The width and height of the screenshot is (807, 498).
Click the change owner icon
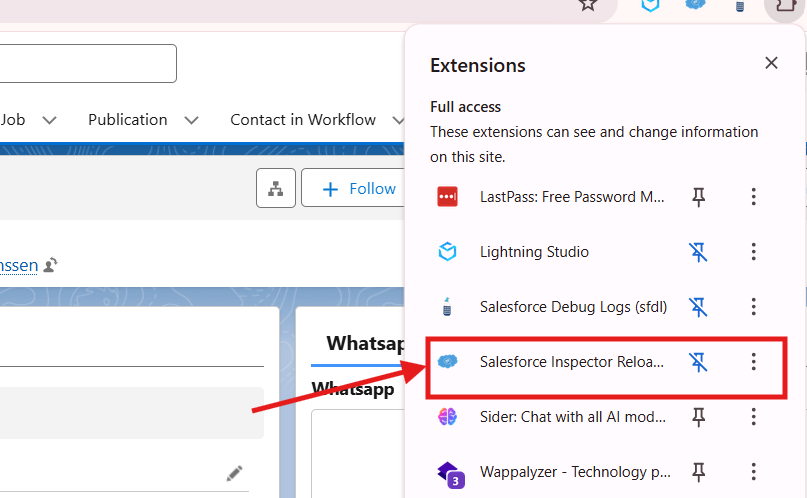50,265
